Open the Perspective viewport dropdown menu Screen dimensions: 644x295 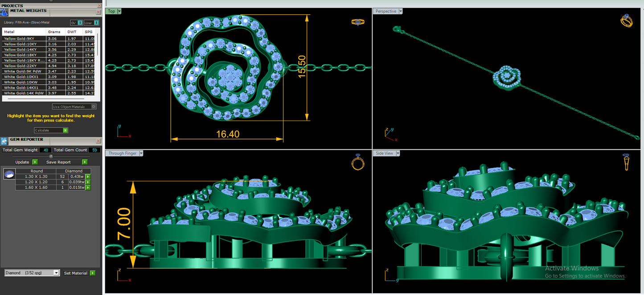(x=400, y=11)
